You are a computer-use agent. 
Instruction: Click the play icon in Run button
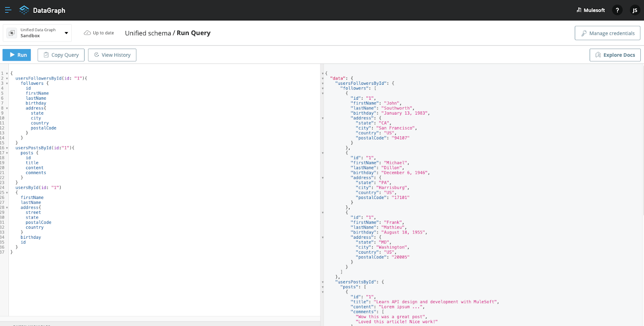point(12,55)
